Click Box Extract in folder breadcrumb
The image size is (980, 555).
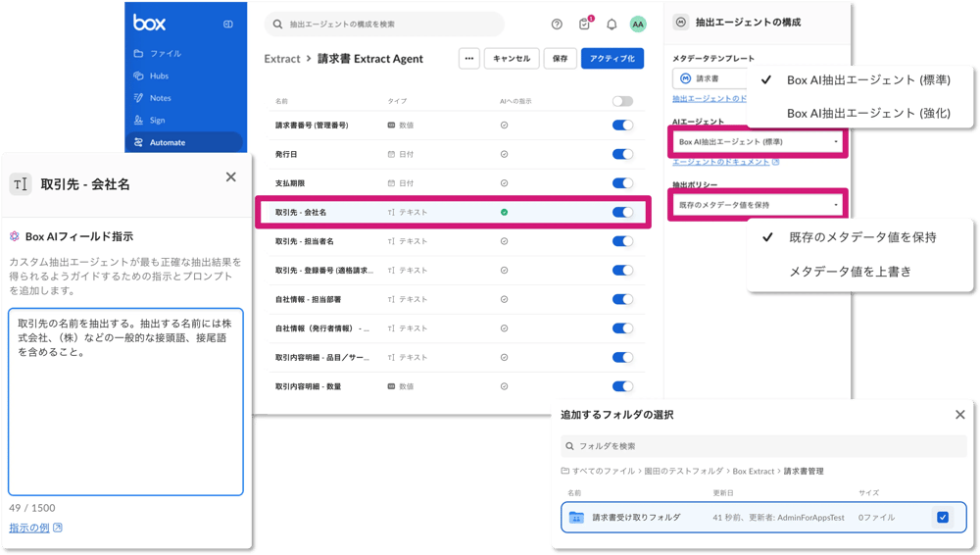pyautogui.click(x=753, y=471)
